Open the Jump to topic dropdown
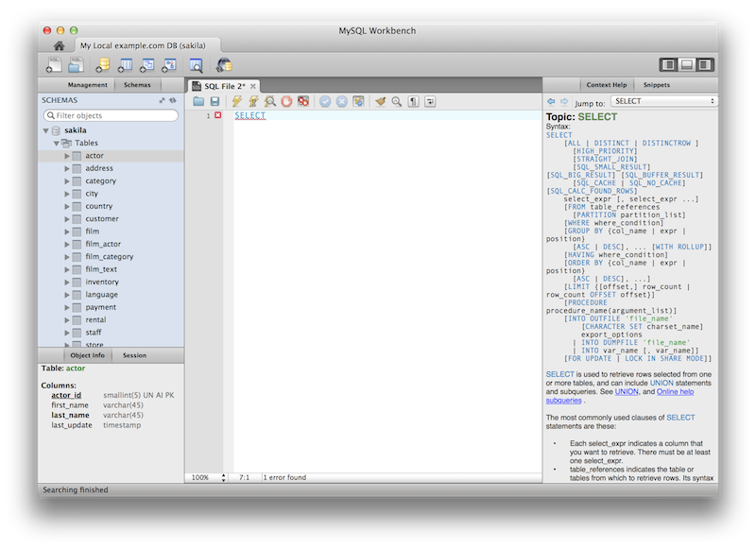The width and height of the screenshot is (756, 549). (663, 101)
